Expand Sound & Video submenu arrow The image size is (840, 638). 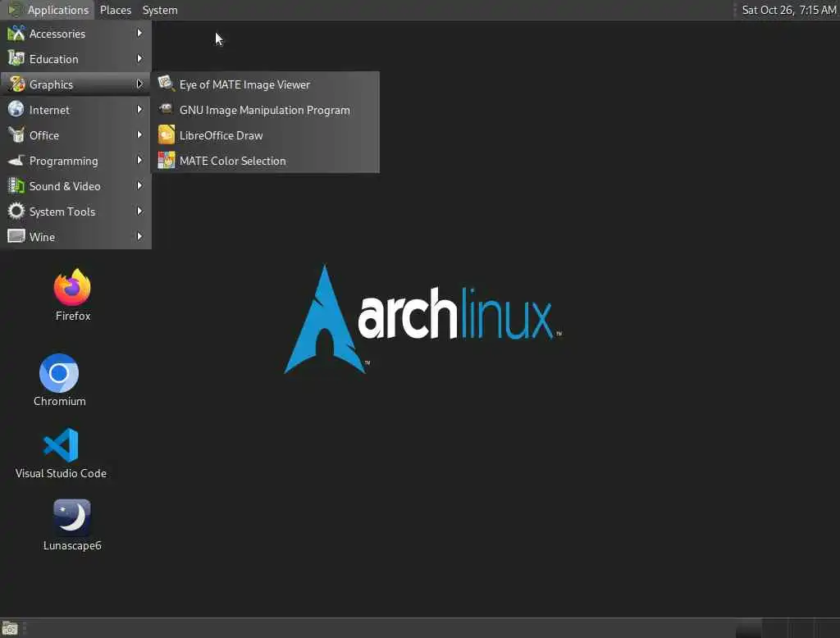[139, 186]
